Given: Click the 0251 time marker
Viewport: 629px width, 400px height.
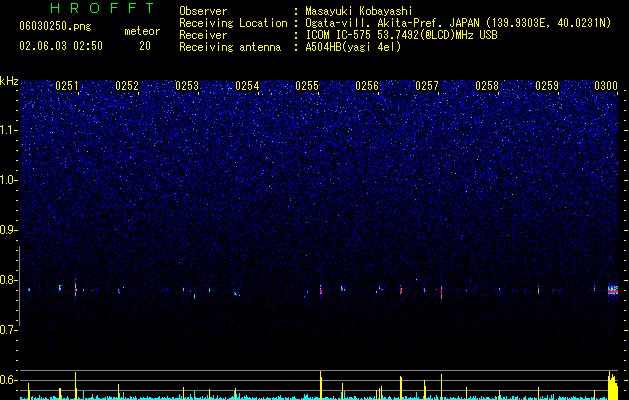Looking at the screenshot, I should (x=67, y=86).
